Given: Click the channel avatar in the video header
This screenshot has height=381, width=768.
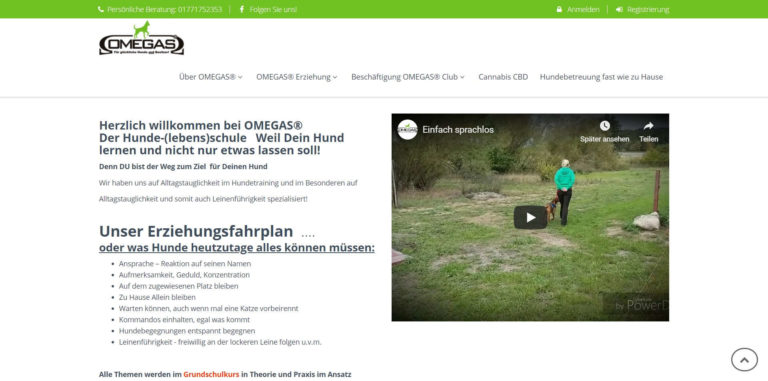Looking at the screenshot, I should (407, 130).
